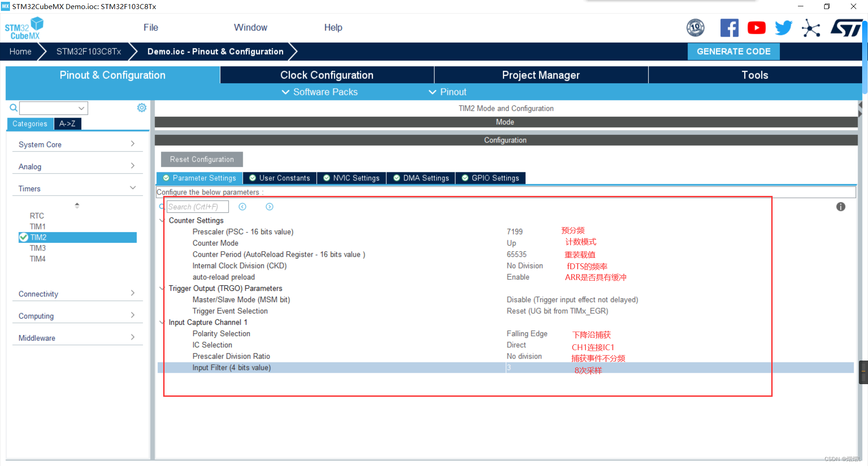Click the Configuration section header bar
The width and height of the screenshot is (868, 466).
(506, 140)
